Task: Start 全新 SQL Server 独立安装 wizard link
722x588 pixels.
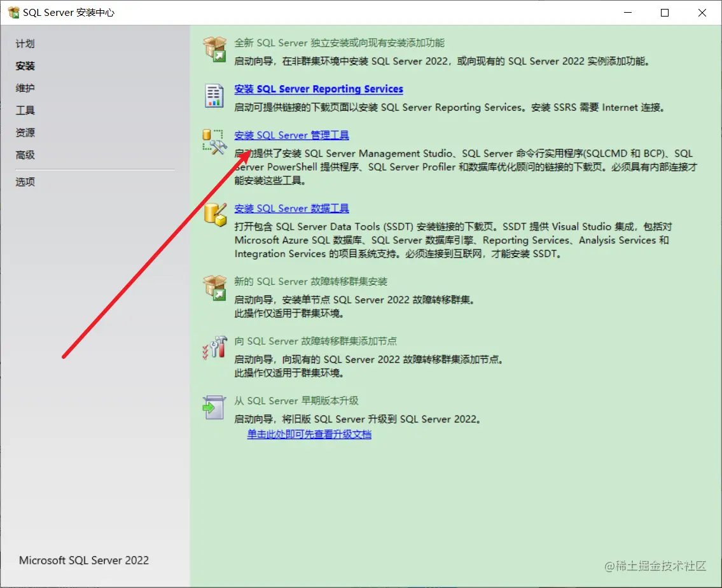Action: [x=339, y=43]
